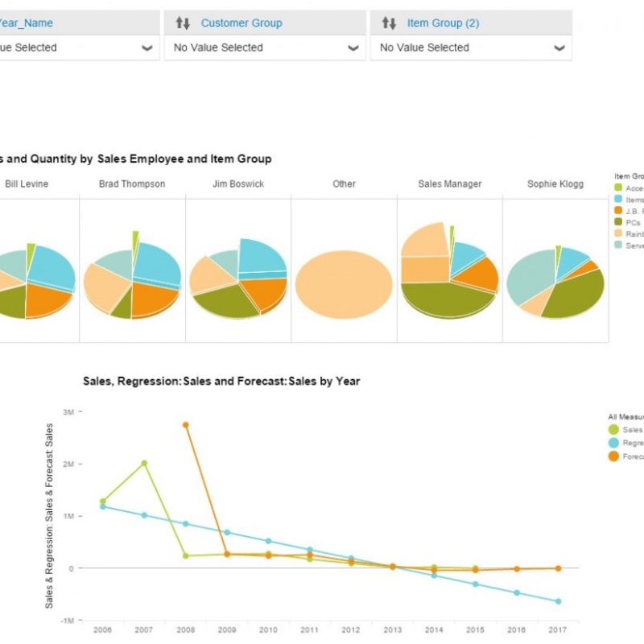Click the blue Regre... measure legend dot
This screenshot has height=644, width=644.
click(613, 443)
